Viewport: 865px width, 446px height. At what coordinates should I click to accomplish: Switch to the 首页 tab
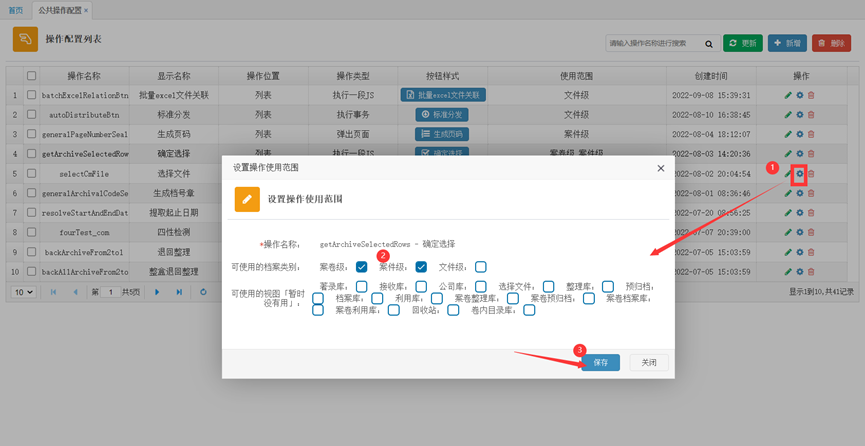pos(15,10)
